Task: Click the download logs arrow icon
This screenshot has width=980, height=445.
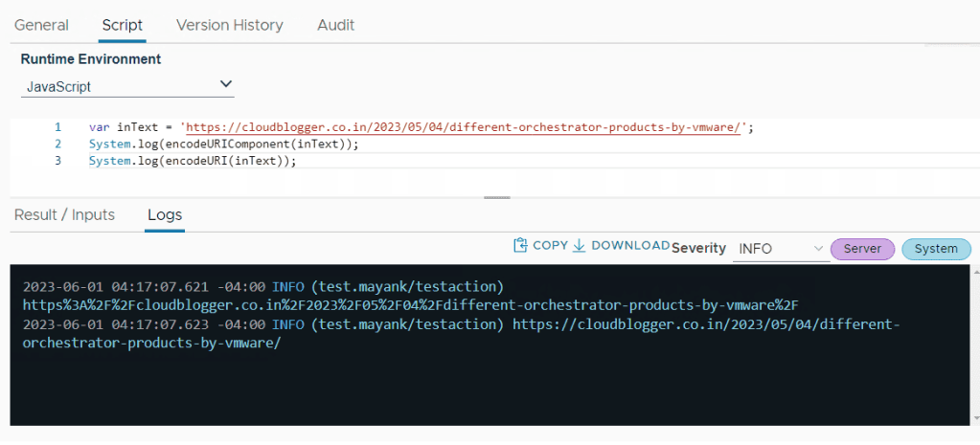Action: coord(579,246)
